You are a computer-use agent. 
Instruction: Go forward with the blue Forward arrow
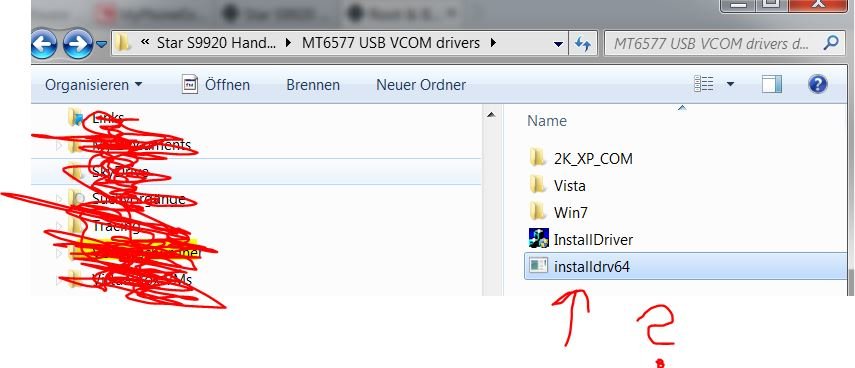[x=77, y=45]
